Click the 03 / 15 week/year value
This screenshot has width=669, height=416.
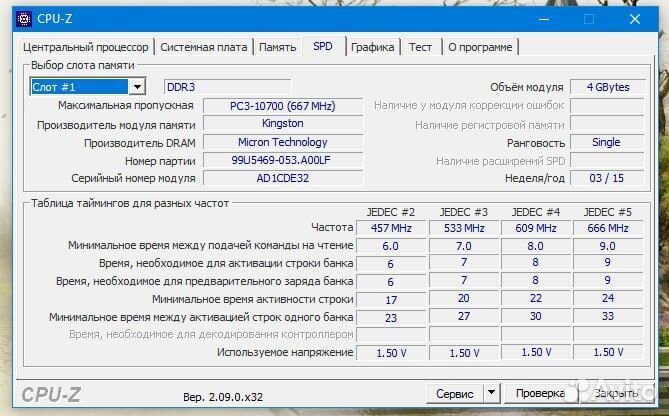tap(606, 178)
